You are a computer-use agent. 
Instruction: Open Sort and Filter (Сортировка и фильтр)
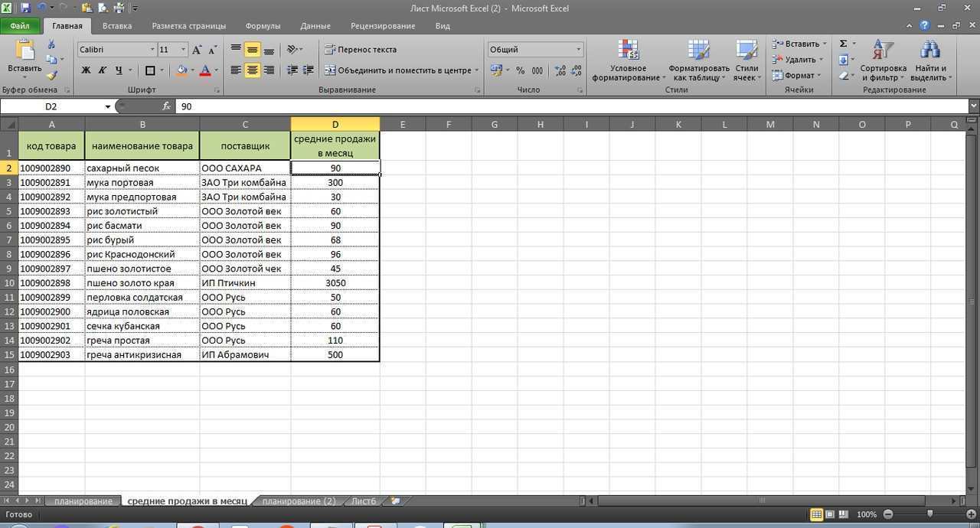pyautogui.click(x=883, y=61)
